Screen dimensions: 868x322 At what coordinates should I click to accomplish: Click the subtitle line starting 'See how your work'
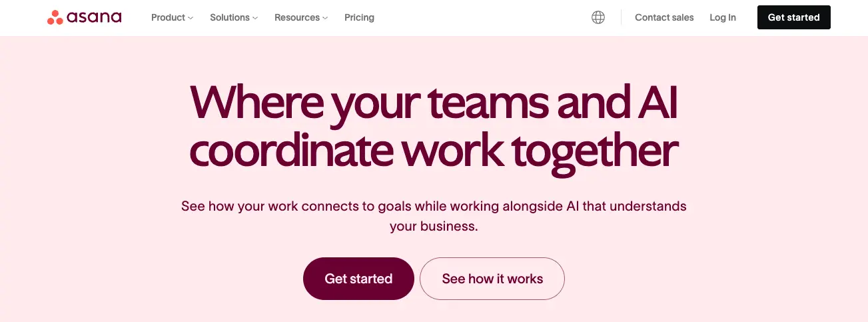[434, 206]
